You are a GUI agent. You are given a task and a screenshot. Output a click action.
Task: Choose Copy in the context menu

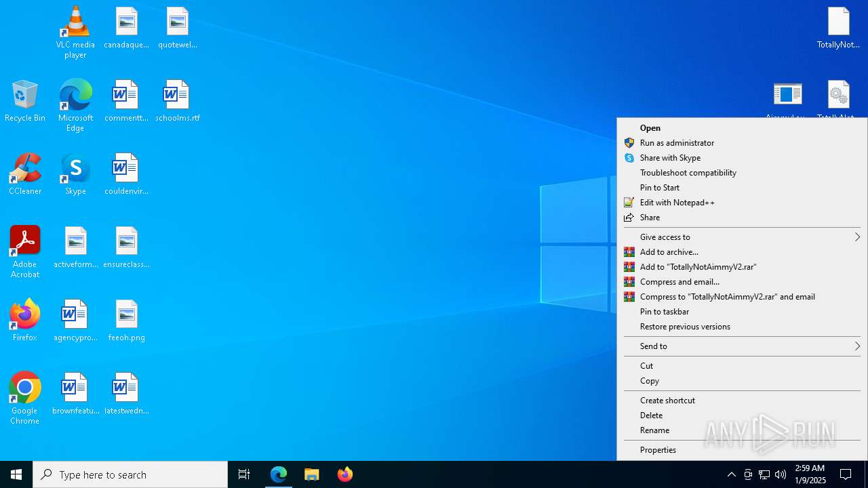pyautogui.click(x=742, y=381)
